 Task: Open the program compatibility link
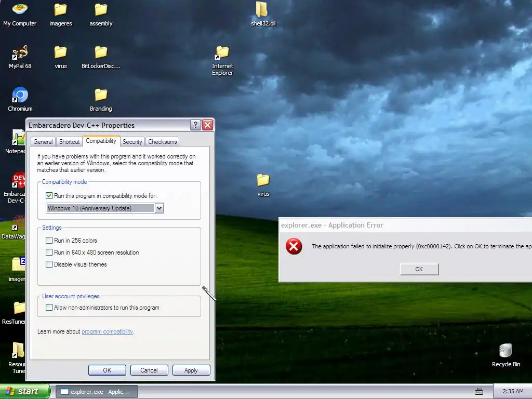107,331
